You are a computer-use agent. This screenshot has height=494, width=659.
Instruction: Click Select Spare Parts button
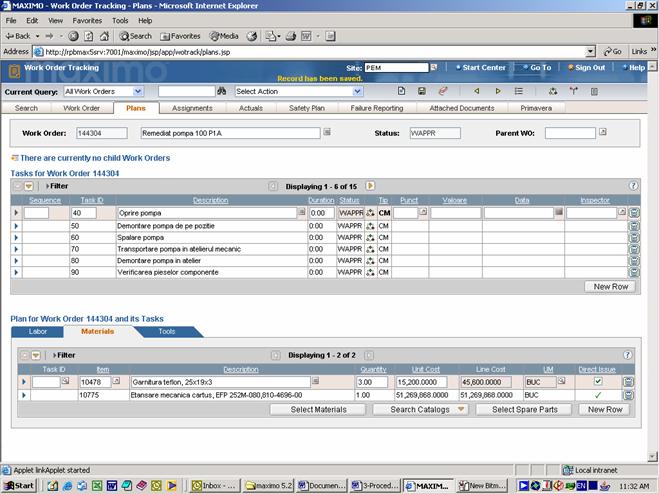524,409
